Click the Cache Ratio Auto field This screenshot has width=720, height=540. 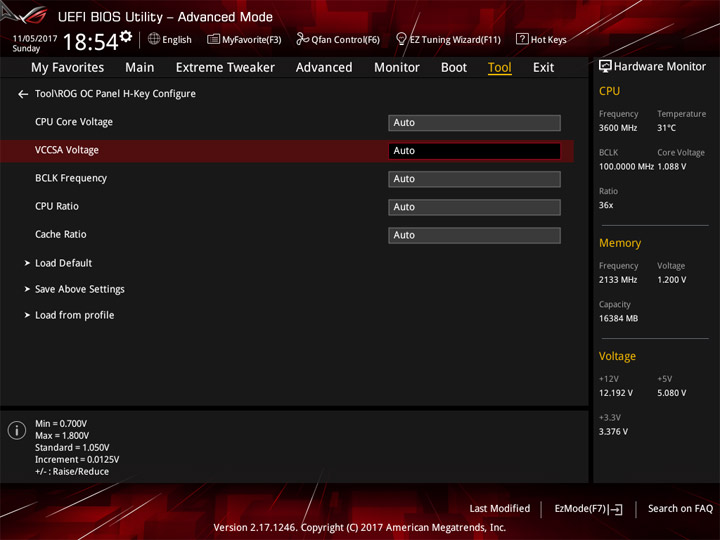[474, 235]
